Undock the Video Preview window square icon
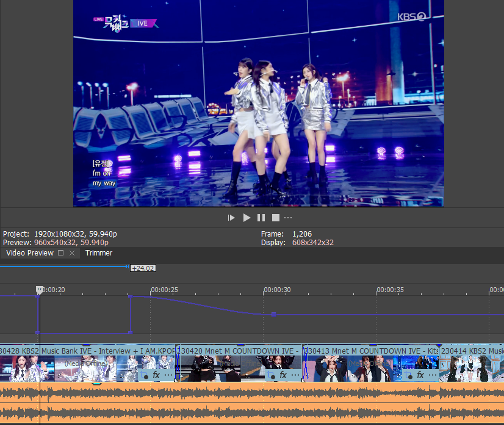Screen dimensions: 504x425 pos(61,253)
